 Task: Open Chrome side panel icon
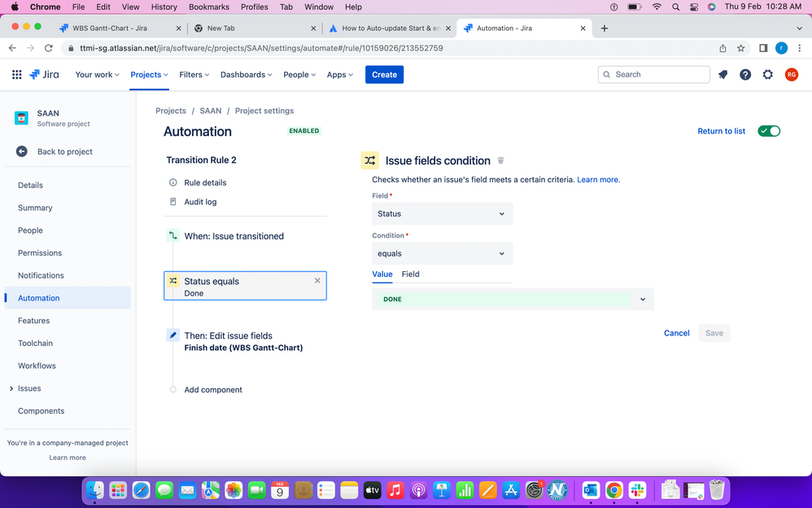[763, 48]
